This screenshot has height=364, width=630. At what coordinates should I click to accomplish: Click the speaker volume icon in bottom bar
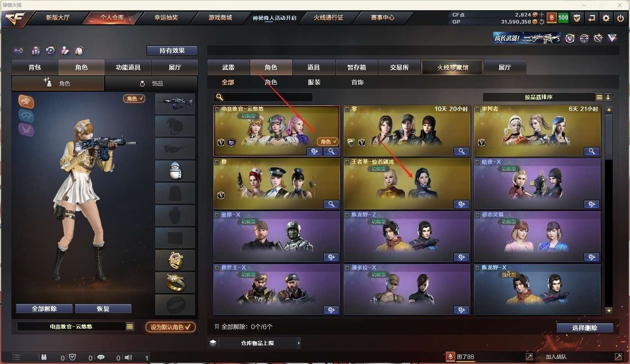(128, 357)
